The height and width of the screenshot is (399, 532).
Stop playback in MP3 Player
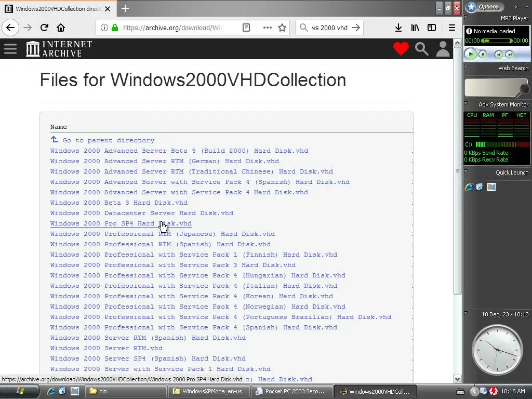coord(483,54)
